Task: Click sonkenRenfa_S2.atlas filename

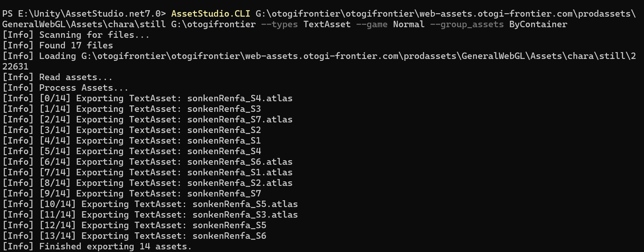Action: [x=240, y=183]
